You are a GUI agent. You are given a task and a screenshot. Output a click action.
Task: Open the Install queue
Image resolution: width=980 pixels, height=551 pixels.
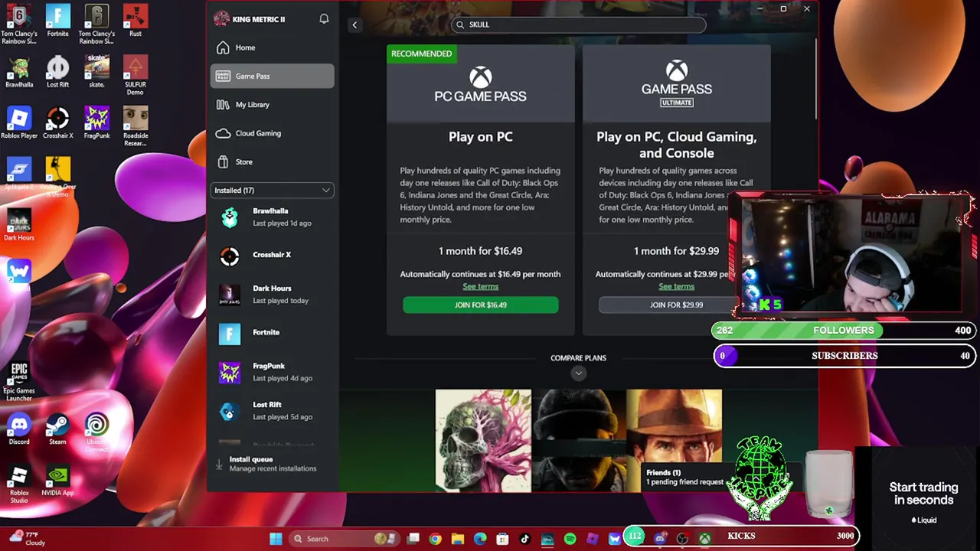272,464
